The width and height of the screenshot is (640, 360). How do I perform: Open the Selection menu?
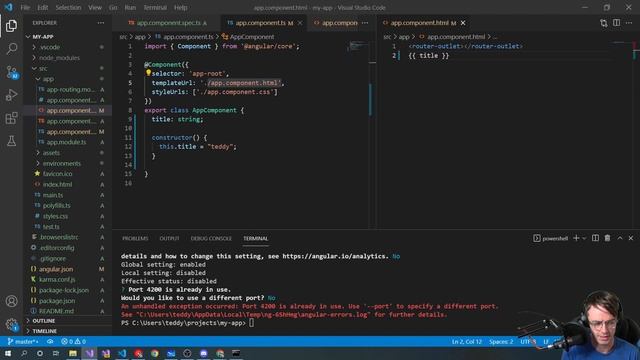tap(68, 8)
